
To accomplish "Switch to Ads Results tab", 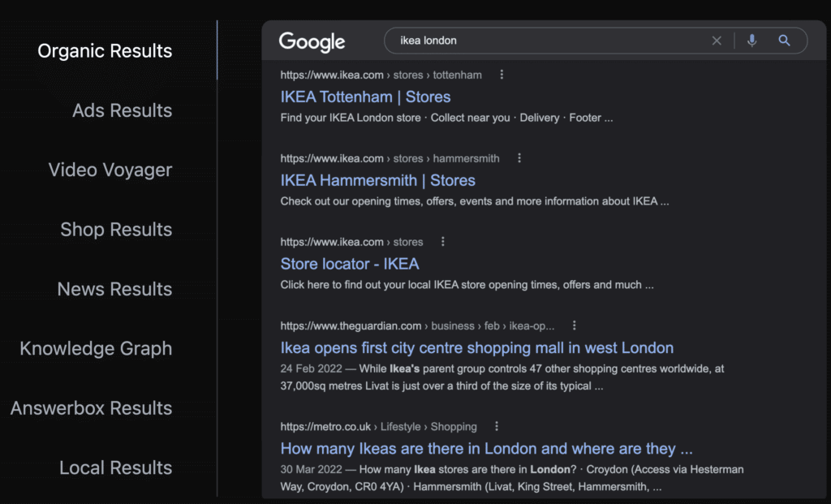I will coord(122,110).
